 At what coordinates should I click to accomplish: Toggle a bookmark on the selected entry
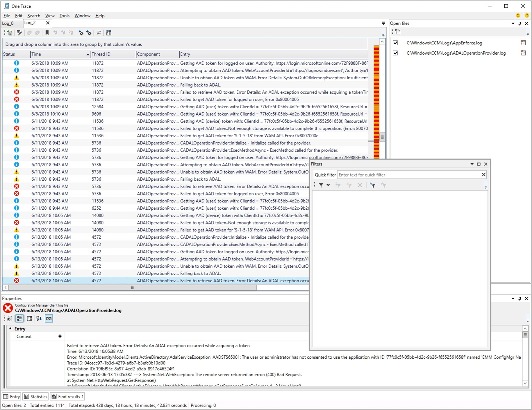click(47, 33)
